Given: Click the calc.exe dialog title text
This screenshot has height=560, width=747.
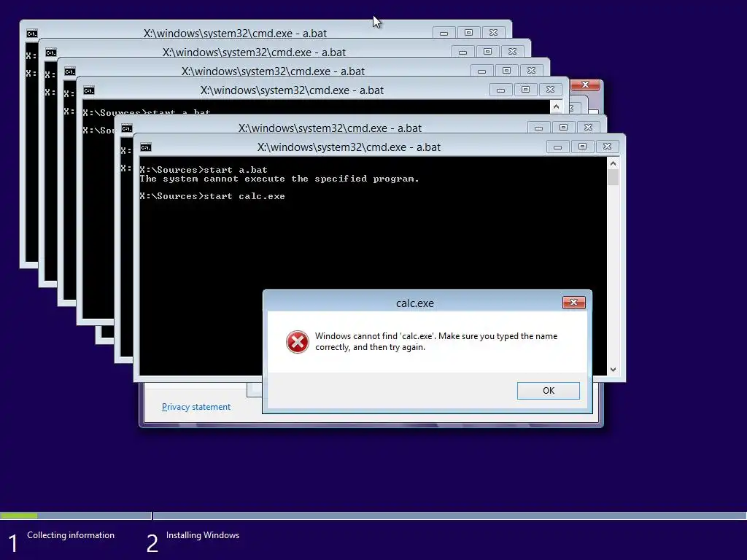Looking at the screenshot, I should tap(415, 303).
